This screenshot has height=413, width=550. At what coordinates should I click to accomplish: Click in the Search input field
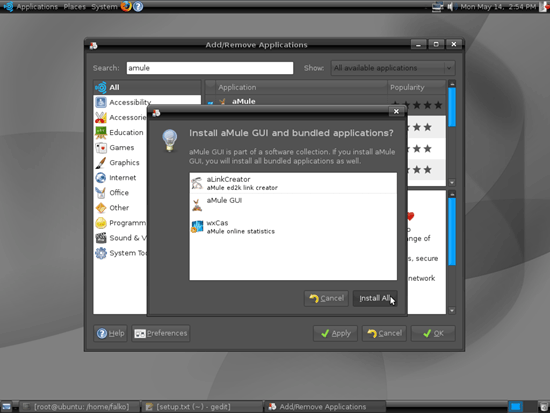coord(210,68)
